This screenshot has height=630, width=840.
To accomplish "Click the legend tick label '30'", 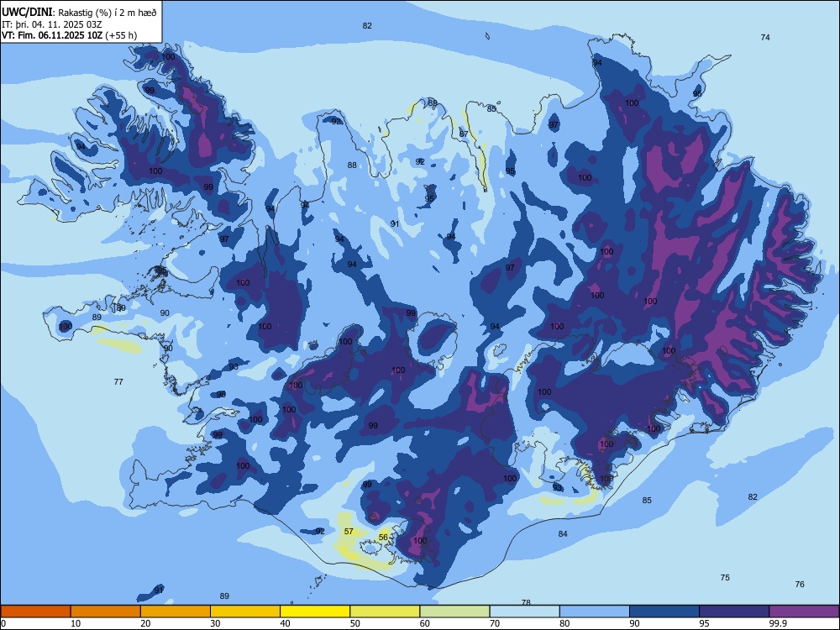I will tap(215, 623).
